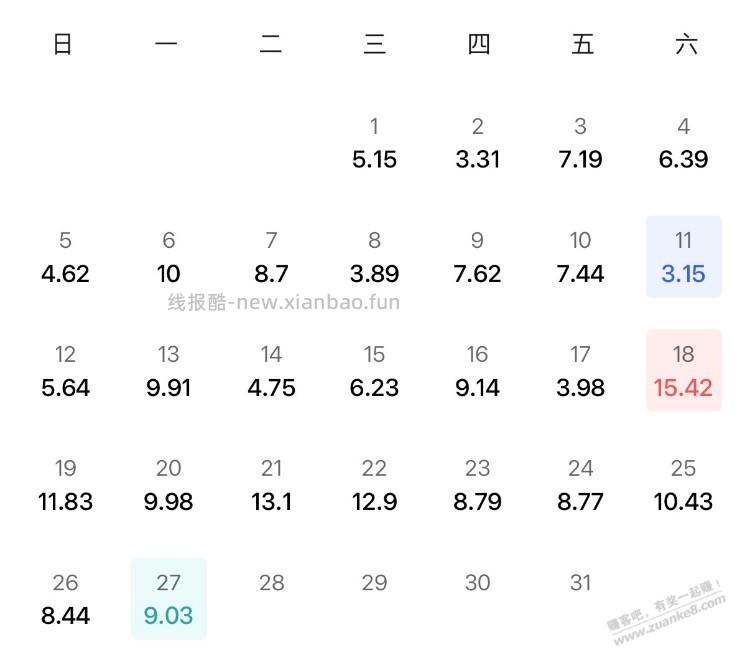Select day 6 with value 10
This screenshot has height=665, width=750.
[x=168, y=257]
